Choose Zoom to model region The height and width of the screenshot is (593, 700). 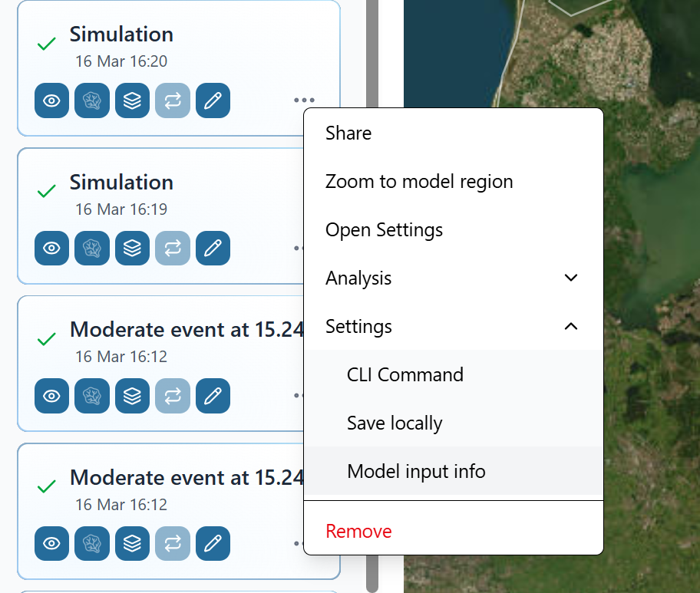[x=419, y=181]
